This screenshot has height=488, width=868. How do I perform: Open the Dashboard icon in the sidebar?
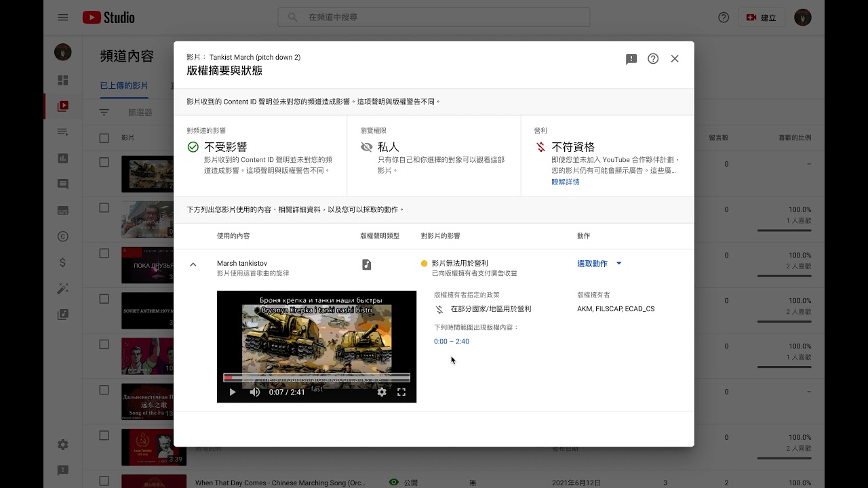pyautogui.click(x=63, y=80)
